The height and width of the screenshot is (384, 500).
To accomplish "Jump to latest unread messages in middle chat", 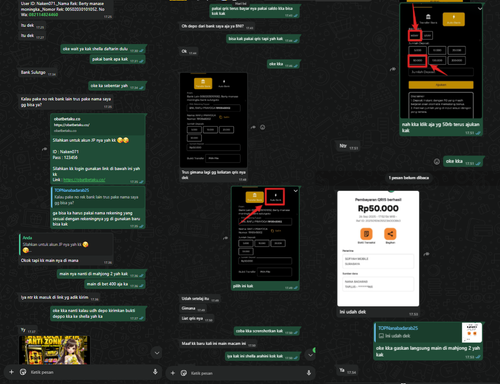I will 310,355.
